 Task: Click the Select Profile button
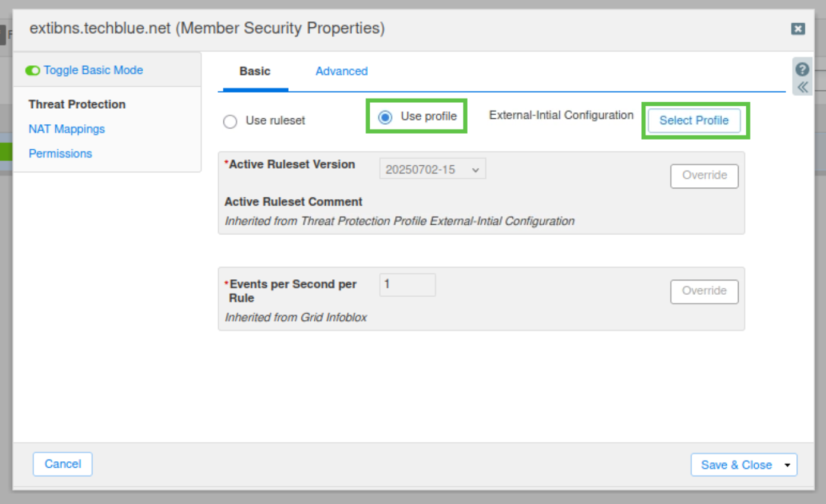tap(693, 121)
